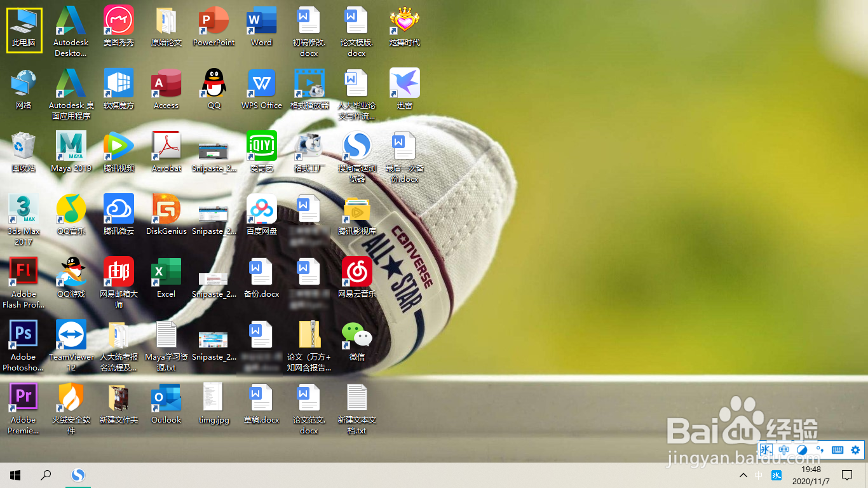
Task: Select the 草稿.docx file
Action: [x=262, y=404]
